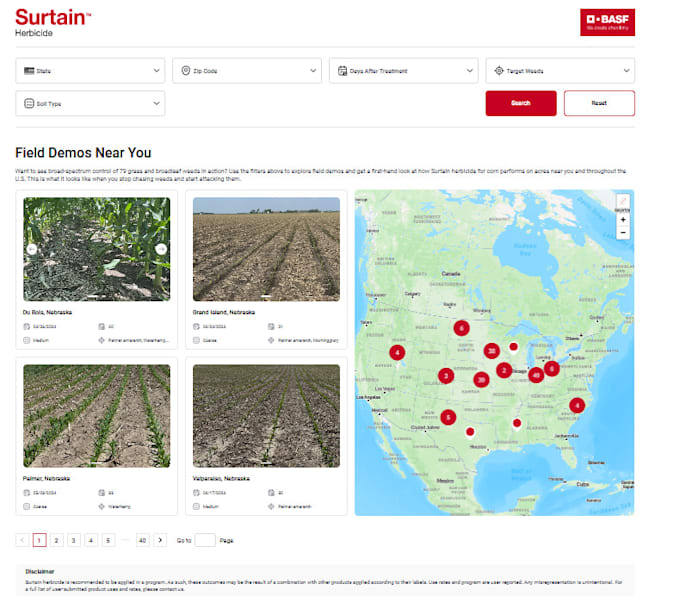Screen dimensions: 680x615
Task: Click the soil type icon in Palmer card
Action: coord(26,507)
